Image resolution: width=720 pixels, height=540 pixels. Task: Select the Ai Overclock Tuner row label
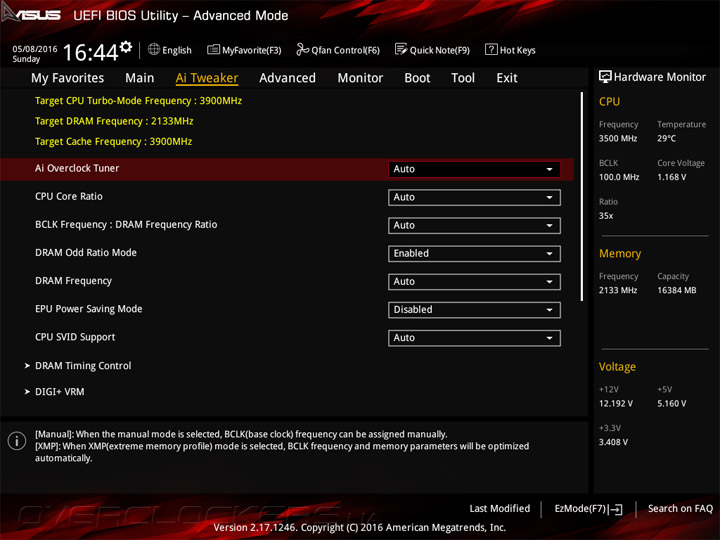pos(77,168)
